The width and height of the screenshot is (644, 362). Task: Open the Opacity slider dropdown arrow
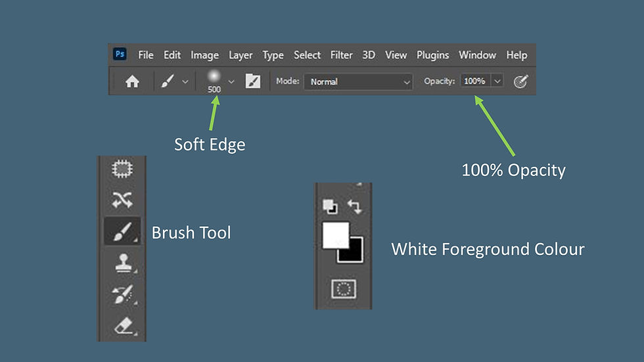pyautogui.click(x=497, y=81)
